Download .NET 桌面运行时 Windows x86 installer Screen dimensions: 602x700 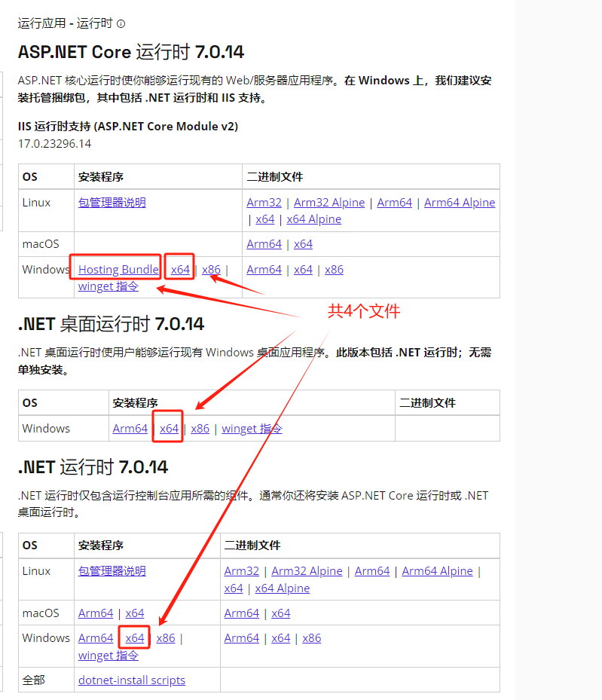(x=200, y=429)
